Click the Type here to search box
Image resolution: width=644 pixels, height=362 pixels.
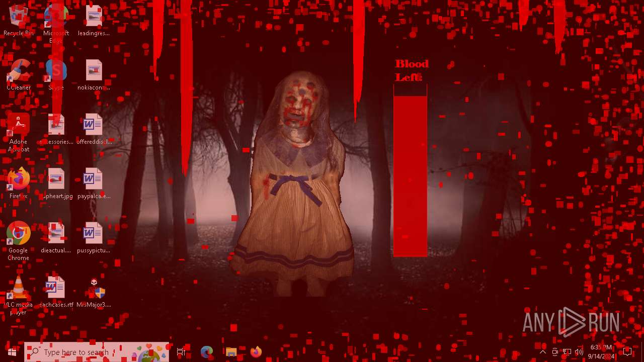(x=97, y=352)
